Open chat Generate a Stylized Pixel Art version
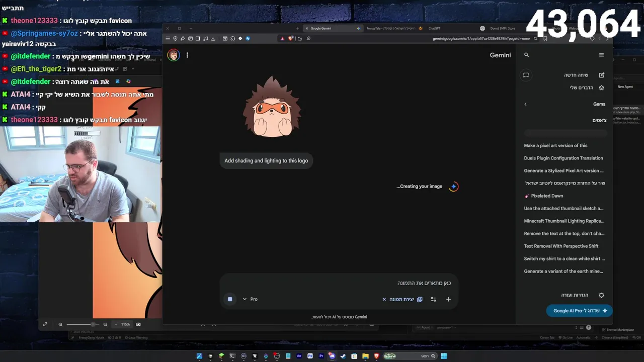Viewport: 644px width, 362px height. (x=563, y=170)
